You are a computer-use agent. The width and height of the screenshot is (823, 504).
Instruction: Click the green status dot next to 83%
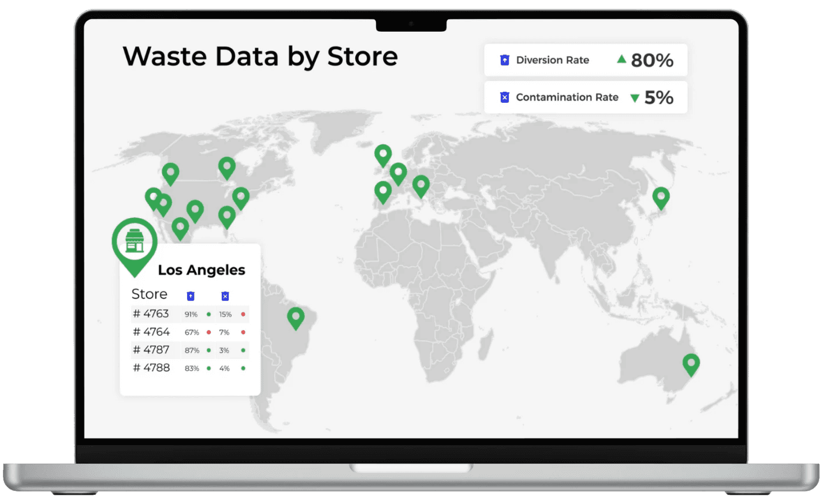coord(208,368)
